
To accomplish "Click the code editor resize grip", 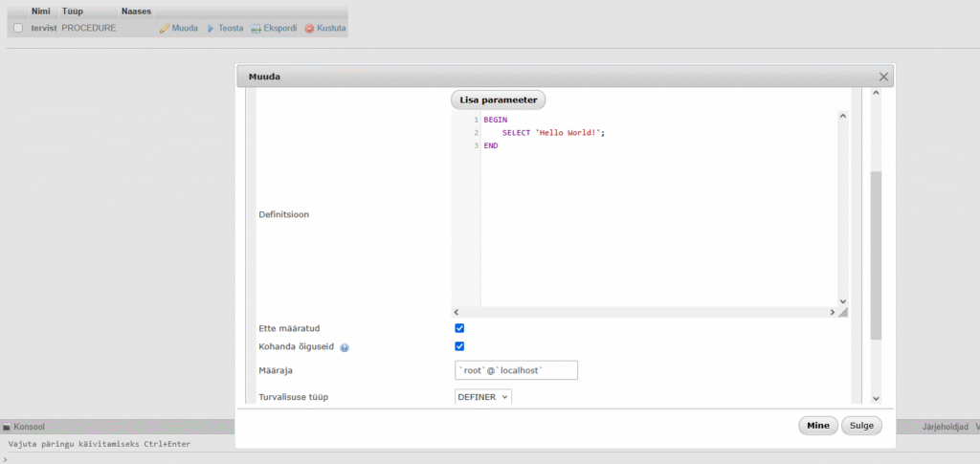I will 843,312.
